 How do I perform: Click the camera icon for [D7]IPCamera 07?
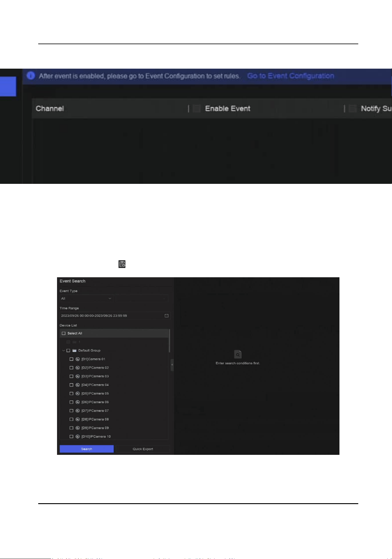pos(78,411)
